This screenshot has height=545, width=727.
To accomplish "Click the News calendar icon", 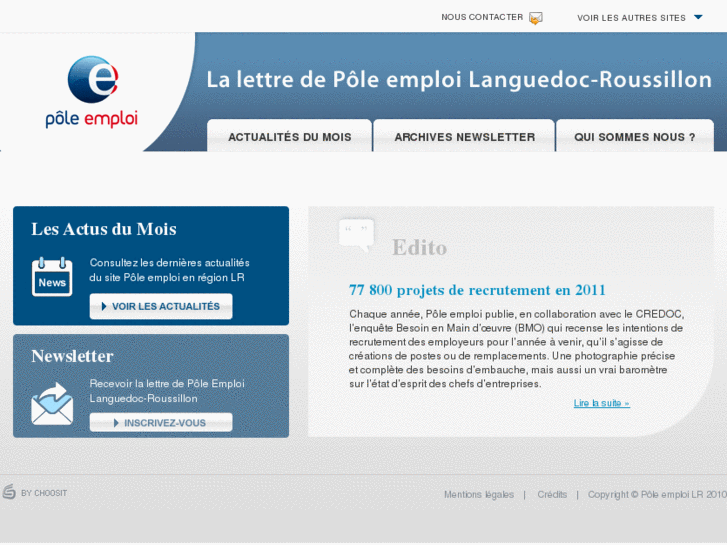I will pyautogui.click(x=52, y=277).
